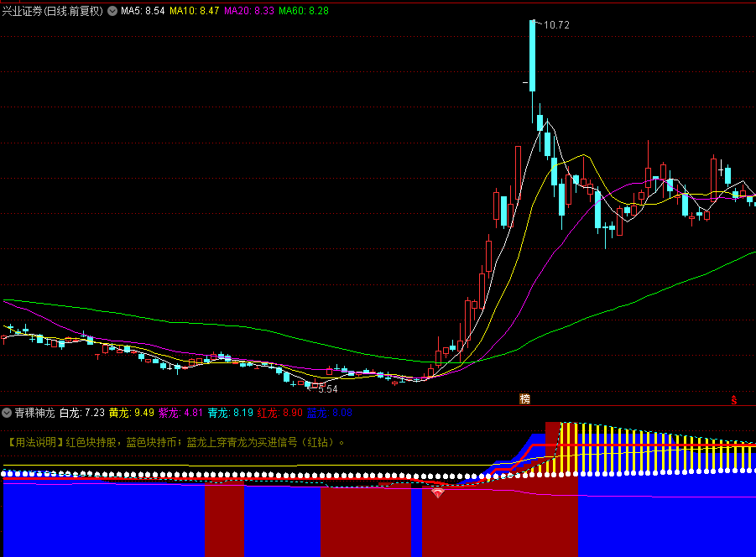756x557 pixels.
Task: Click the 用法说明 usage note text
Action: point(176,442)
